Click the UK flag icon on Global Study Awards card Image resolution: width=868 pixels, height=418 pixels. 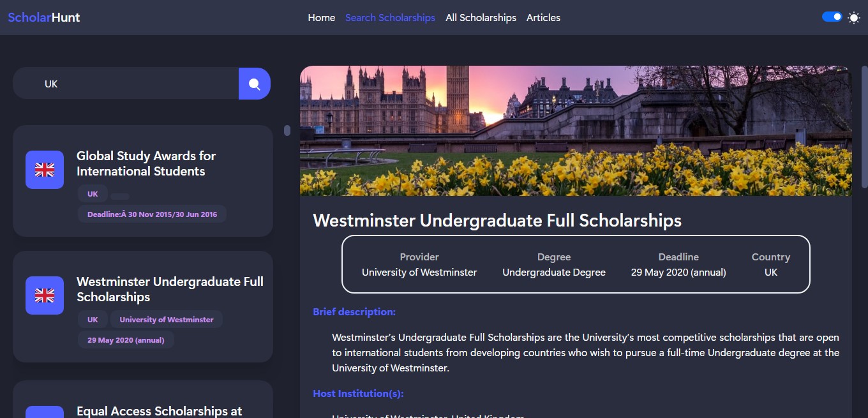coord(44,169)
